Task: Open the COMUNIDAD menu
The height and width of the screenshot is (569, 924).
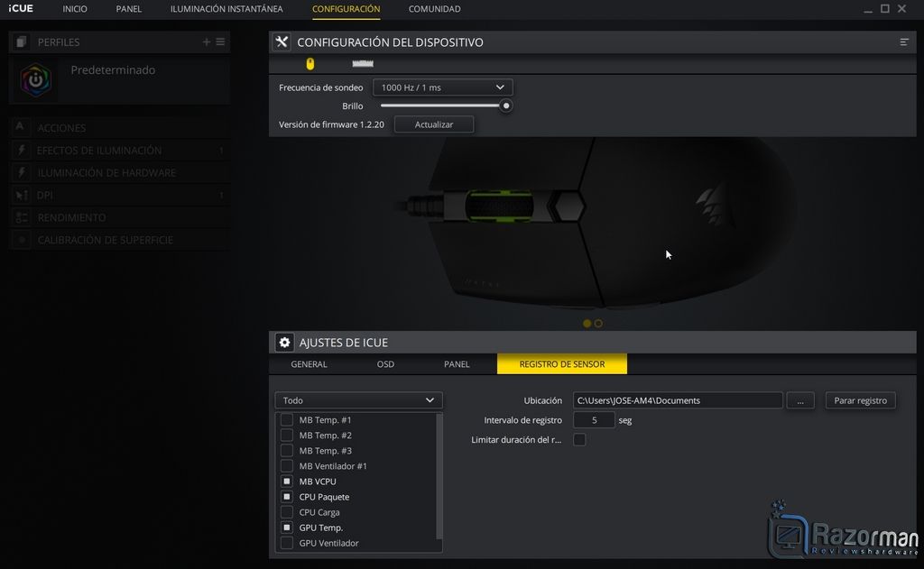Action: click(x=434, y=9)
